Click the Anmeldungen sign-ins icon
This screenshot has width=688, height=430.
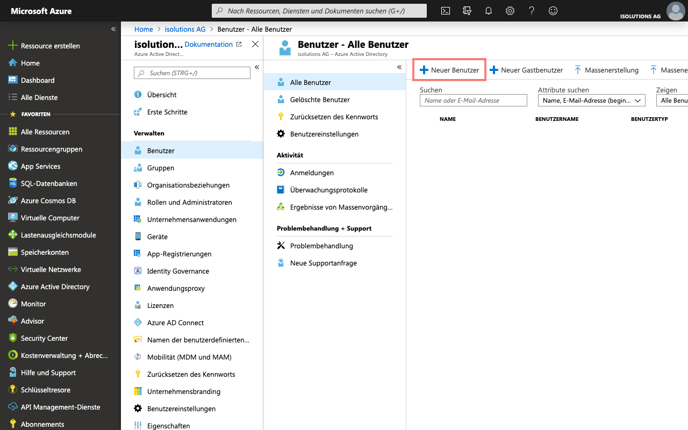pyautogui.click(x=281, y=172)
